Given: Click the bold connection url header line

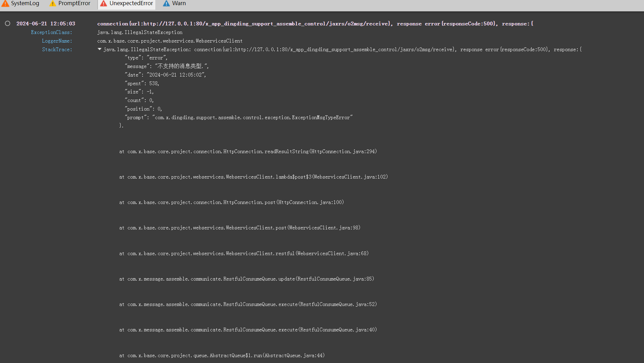Looking at the screenshot, I should tap(315, 24).
